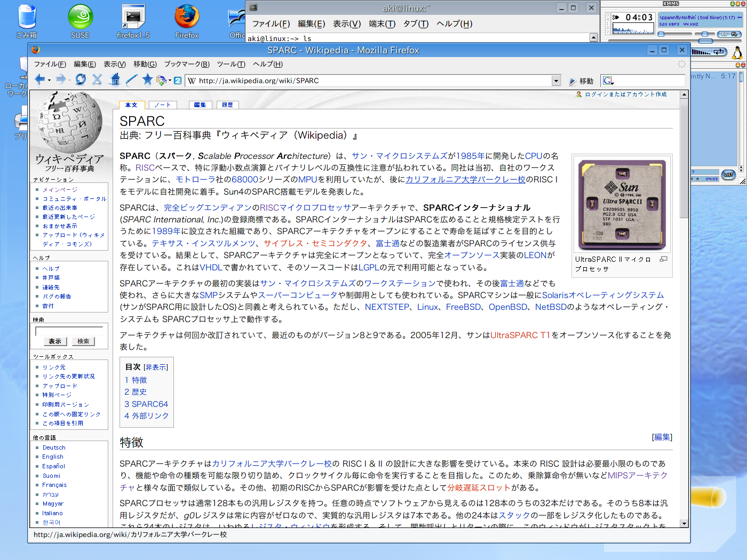Screen dimensions: 747x560
Task: Go to the Firefox home page icon
Action: point(115,80)
